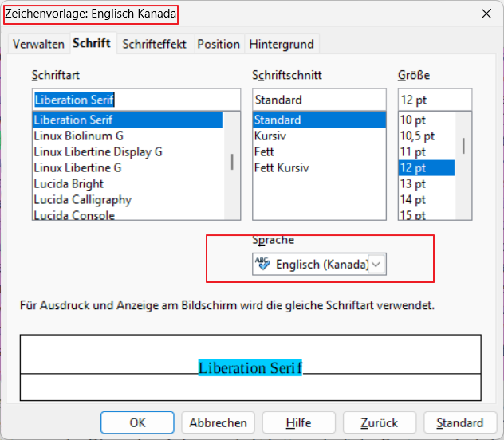Pick Fett Kursiv as Schriftschnitt
The image size is (504, 440).
click(x=282, y=167)
